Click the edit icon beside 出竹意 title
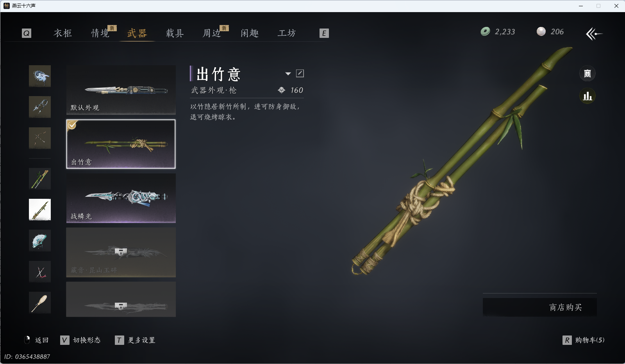625x364 pixels. click(x=300, y=73)
